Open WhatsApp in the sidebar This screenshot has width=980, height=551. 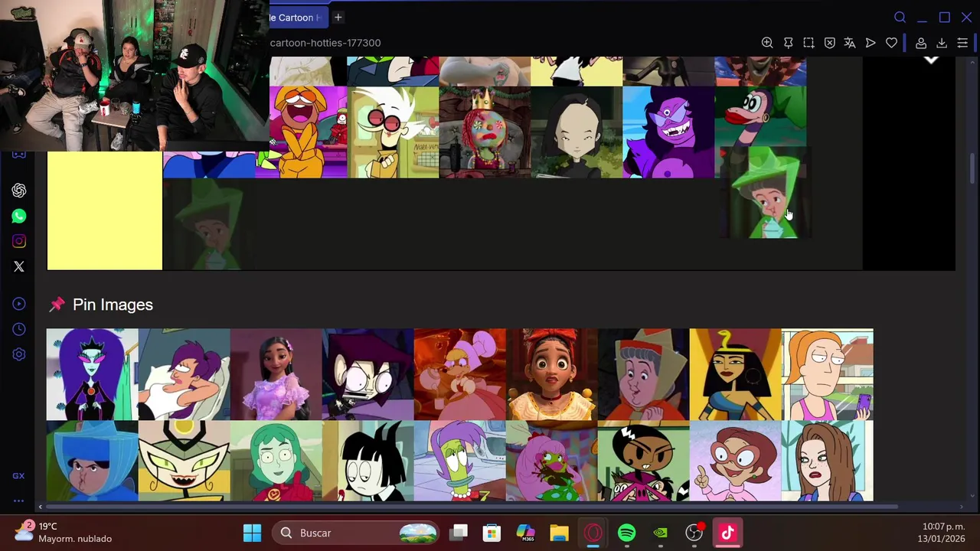[x=19, y=216]
